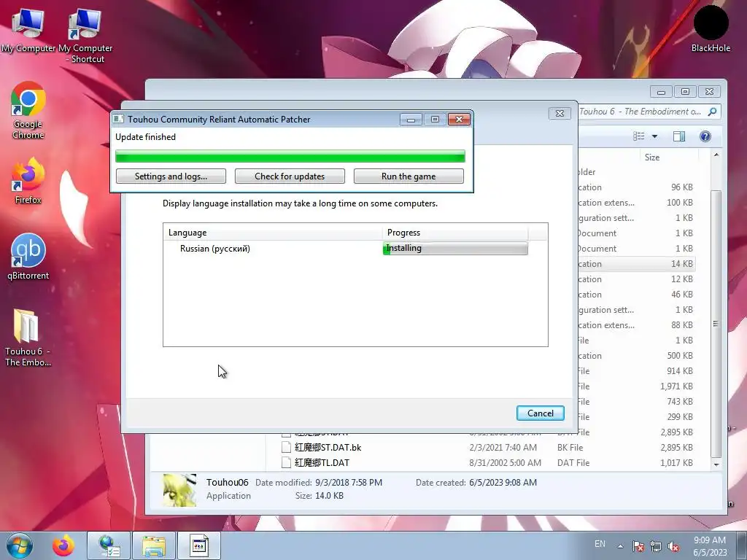Click Run the game button
Screen dimensions: 747x560
409,176
